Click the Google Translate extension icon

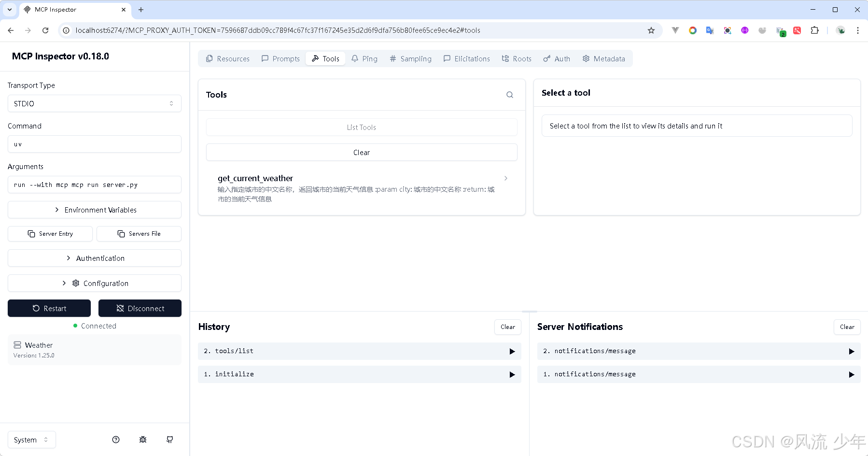[710, 30]
